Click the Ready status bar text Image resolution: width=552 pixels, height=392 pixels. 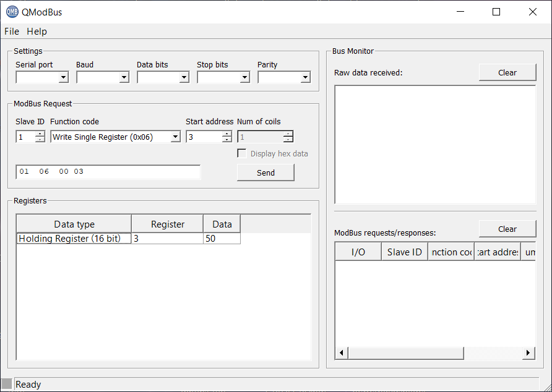click(x=28, y=384)
